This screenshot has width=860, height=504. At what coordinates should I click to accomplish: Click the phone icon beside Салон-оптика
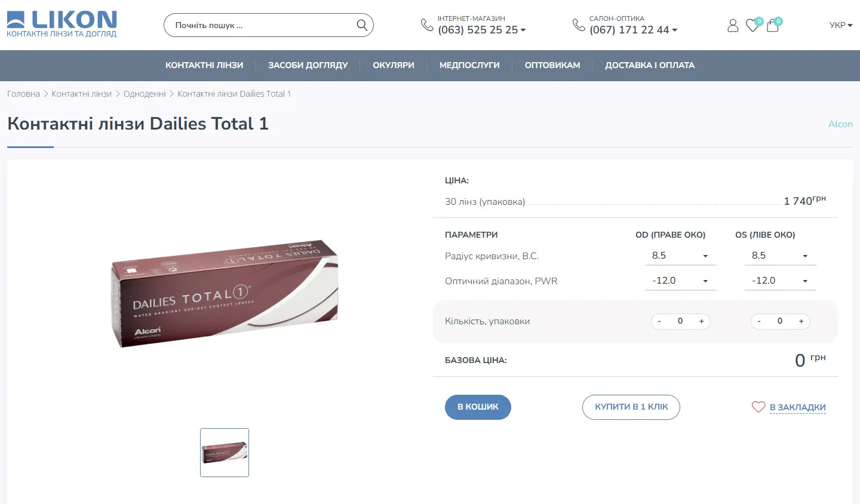tap(579, 24)
